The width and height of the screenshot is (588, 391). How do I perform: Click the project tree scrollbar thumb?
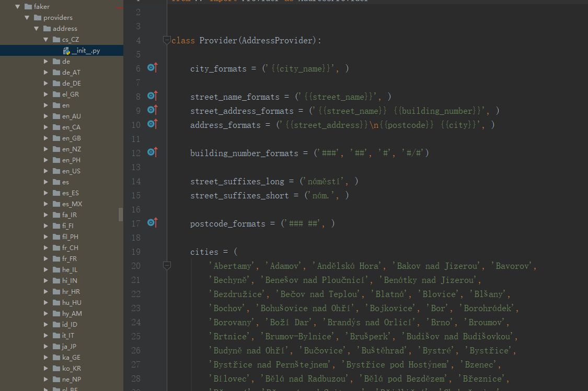click(121, 215)
